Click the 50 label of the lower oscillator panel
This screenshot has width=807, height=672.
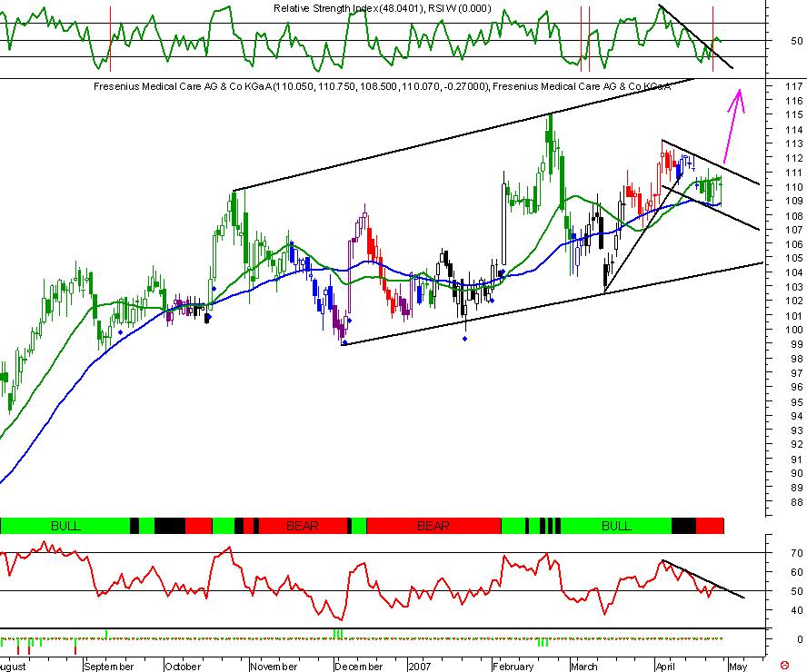pos(797,591)
